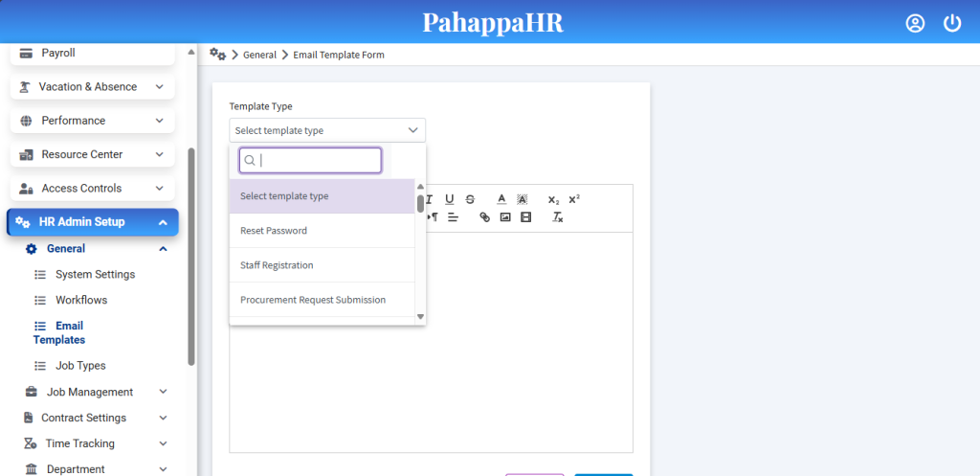Image resolution: width=980 pixels, height=476 pixels.
Task: Open the user profile icon
Action: pyautogui.click(x=915, y=24)
